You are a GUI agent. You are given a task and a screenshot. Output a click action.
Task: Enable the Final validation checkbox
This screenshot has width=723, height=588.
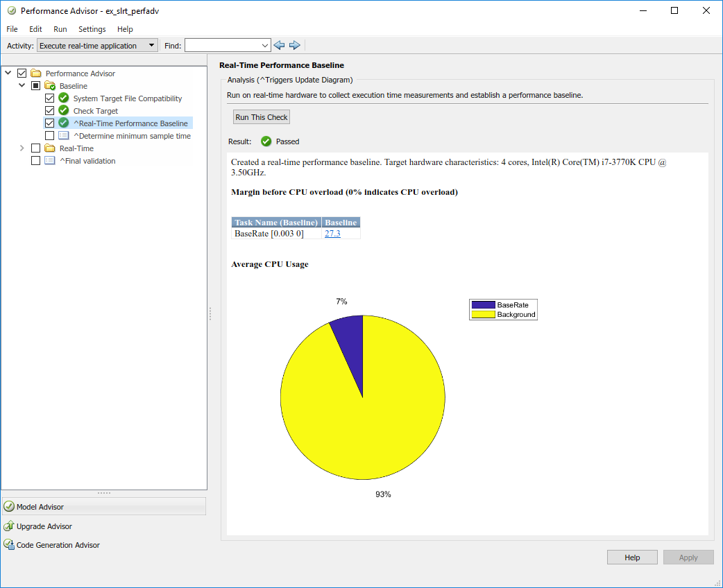35,160
